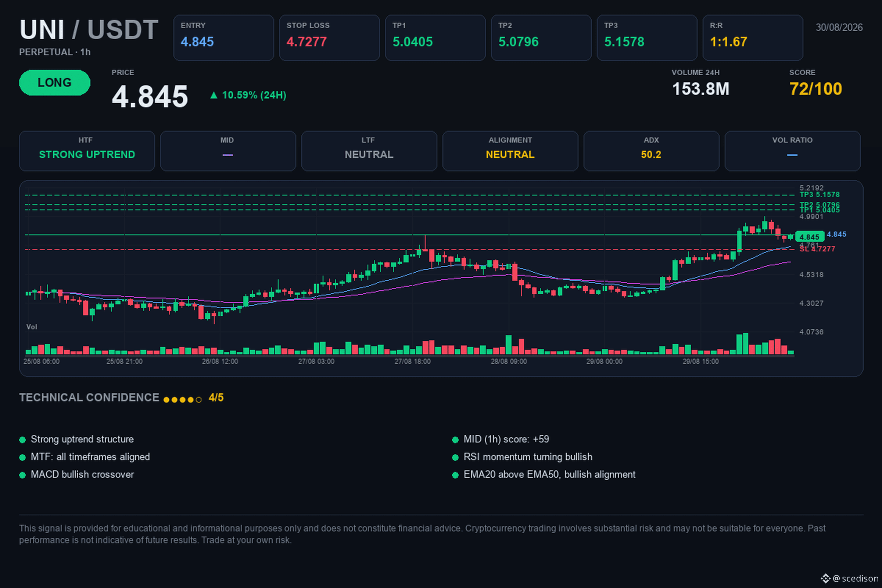This screenshot has width=882, height=588.
Task: Click the confidence rating dots
Action: 183,400
